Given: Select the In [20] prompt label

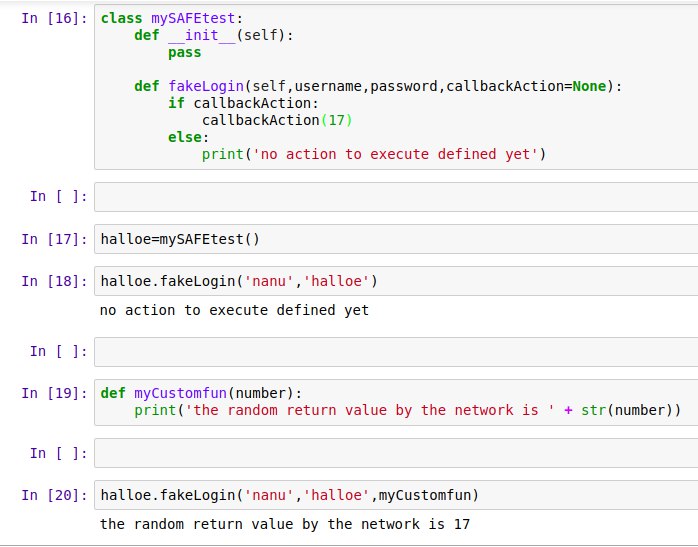Looking at the screenshot, I should point(54,495).
